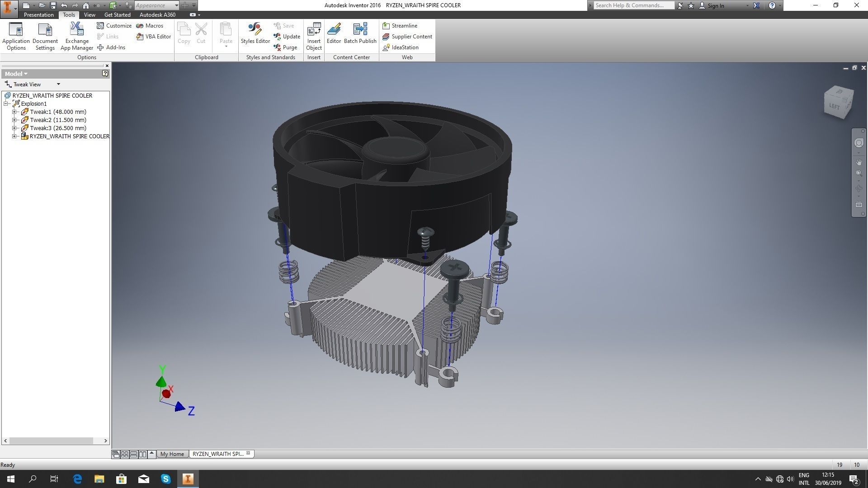Click the Pan hand icon in navigation bar
Image resolution: width=868 pixels, height=488 pixels.
pyautogui.click(x=859, y=162)
